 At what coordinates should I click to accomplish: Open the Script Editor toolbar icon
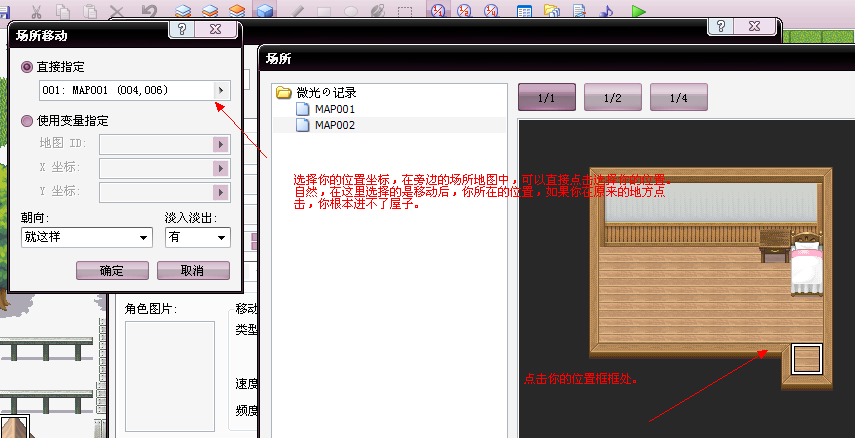coord(579,11)
